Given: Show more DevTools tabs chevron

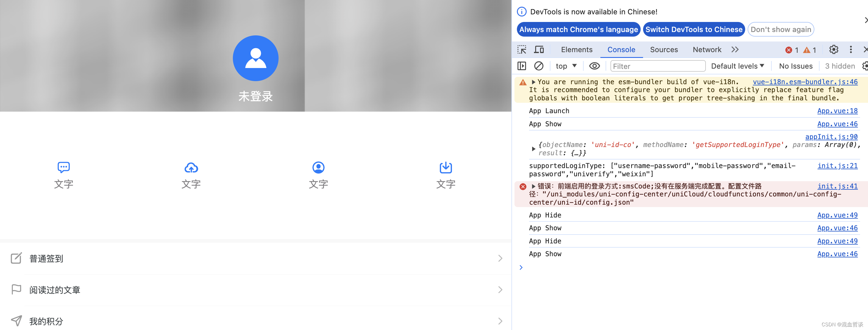Looking at the screenshot, I should coord(735,49).
